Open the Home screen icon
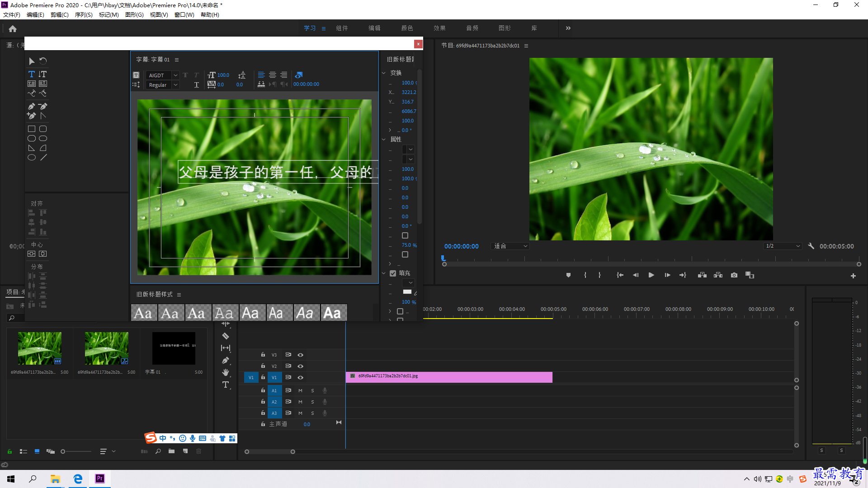868x488 pixels. 13,28
